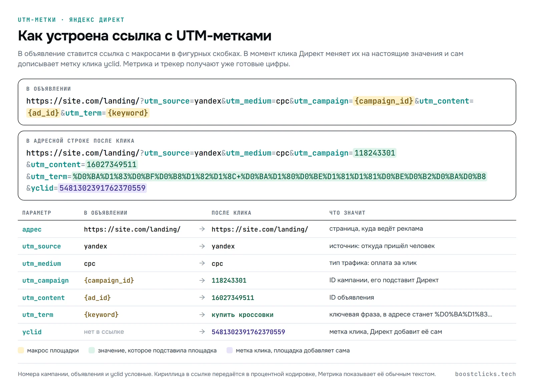The height and width of the screenshot is (392, 534).
Task: Click the green legend swatch for substituted values
Action: 92,350
